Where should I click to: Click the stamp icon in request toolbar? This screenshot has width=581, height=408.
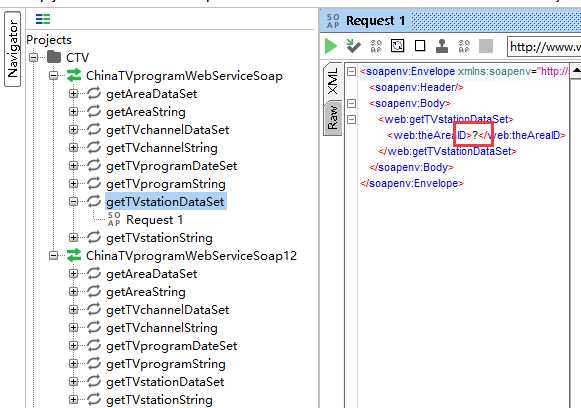coord(442,46)
